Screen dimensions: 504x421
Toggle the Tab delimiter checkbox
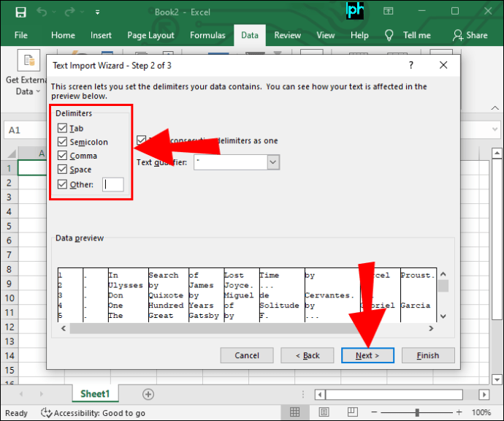[62, 129]
